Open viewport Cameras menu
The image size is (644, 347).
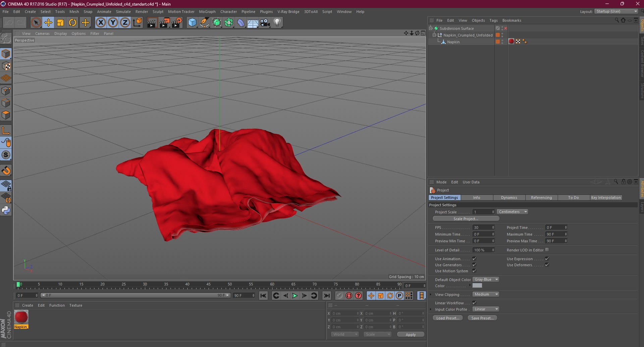[42, 34]
